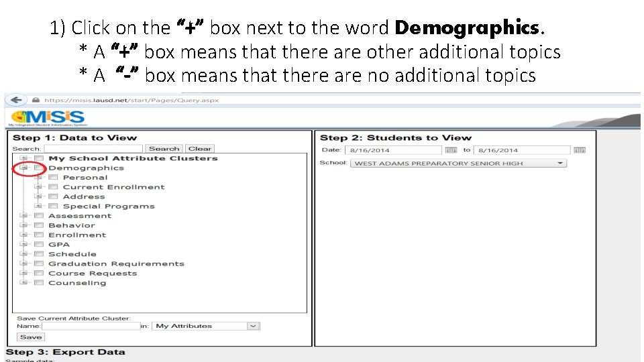
Task: Check the GPA checkbox
Action: click(39, 244)
